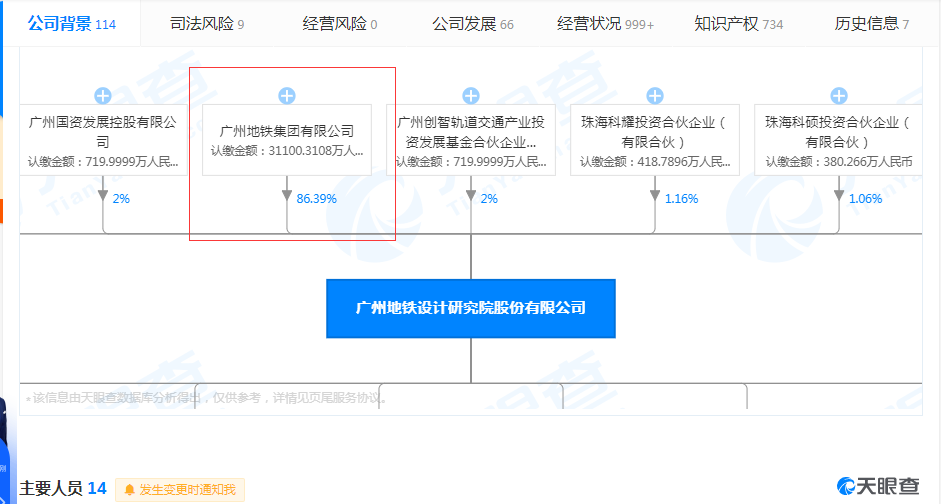Screen dimensions: 941x504
Task: Click the 发生变更时通知我 notification button
Action: 180,490
